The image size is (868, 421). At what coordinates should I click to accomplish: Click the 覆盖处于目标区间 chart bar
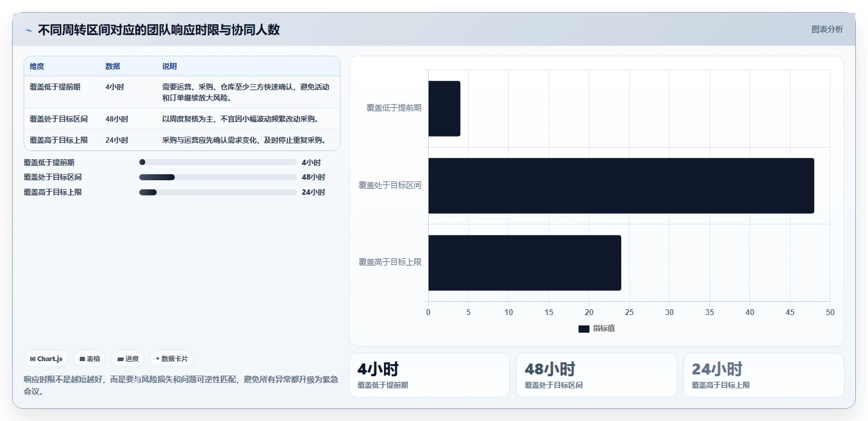pyautogui.click(x=621, y=186)
